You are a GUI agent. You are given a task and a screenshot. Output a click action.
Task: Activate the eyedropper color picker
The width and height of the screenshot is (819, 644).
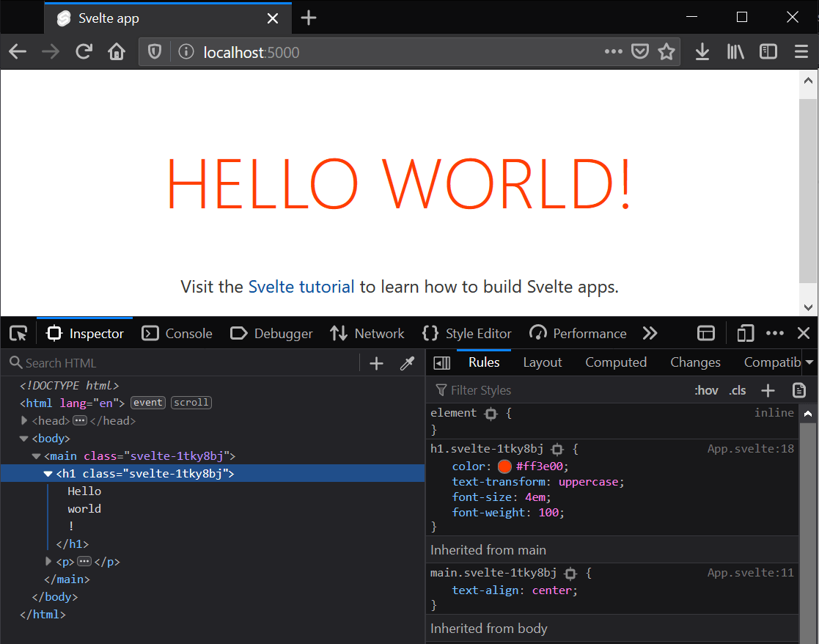click(x=408, y=362)
